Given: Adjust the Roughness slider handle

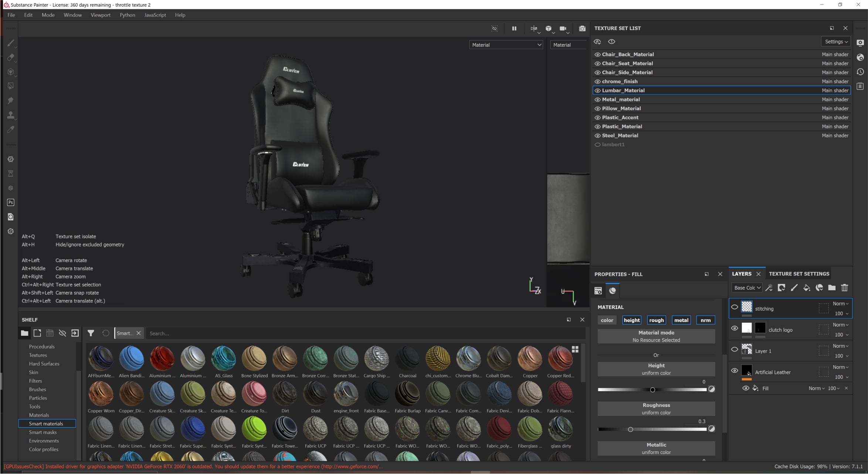Looking at the screenshot, I should [630, 430].
